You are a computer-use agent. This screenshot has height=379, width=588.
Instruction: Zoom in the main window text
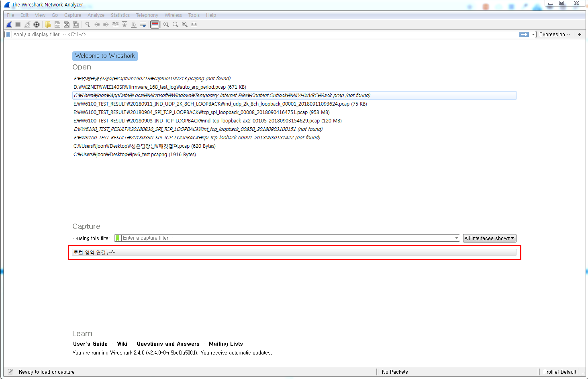click(x=166, y=24)
